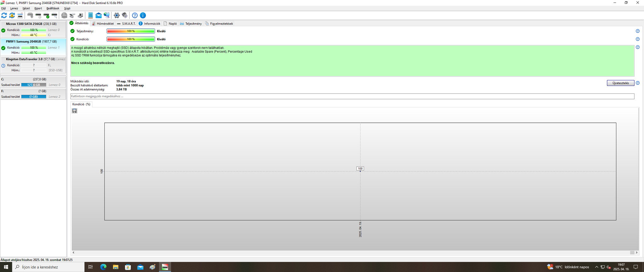Save the chart with the floppy disk icon
The width and height of the screenshot is (644, 272).
pos(75,111)
